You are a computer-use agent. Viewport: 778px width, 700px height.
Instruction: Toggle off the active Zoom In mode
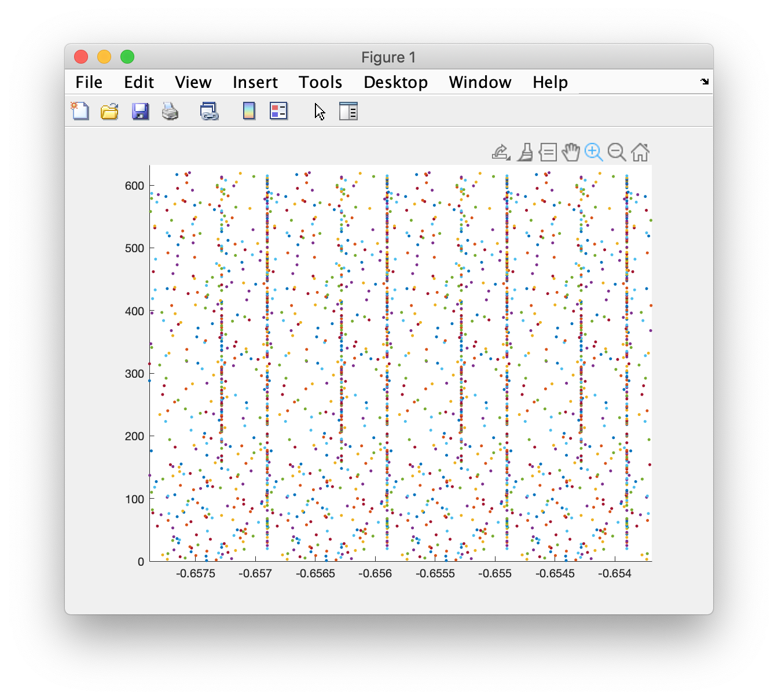point(594,153)
